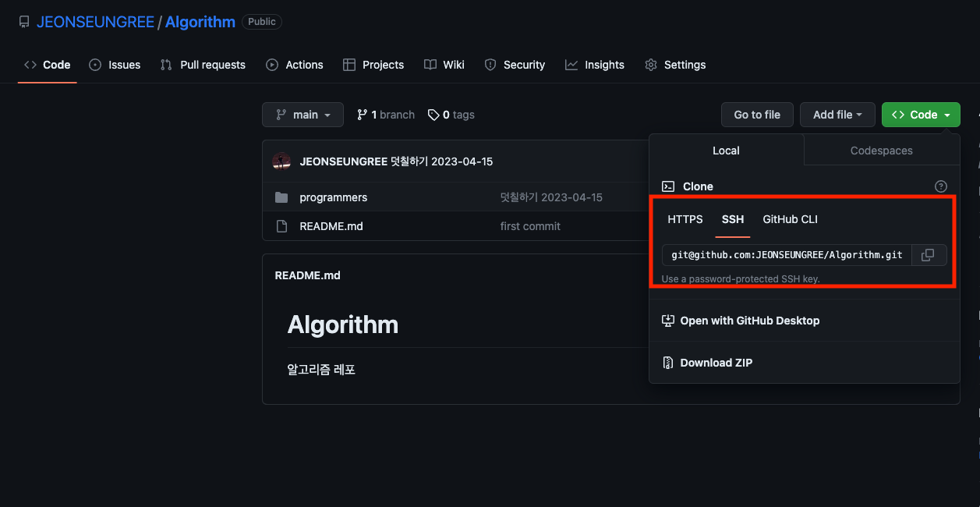Open the Wiki tab
This screenshot has width=980, height=507.
[444, 65]
